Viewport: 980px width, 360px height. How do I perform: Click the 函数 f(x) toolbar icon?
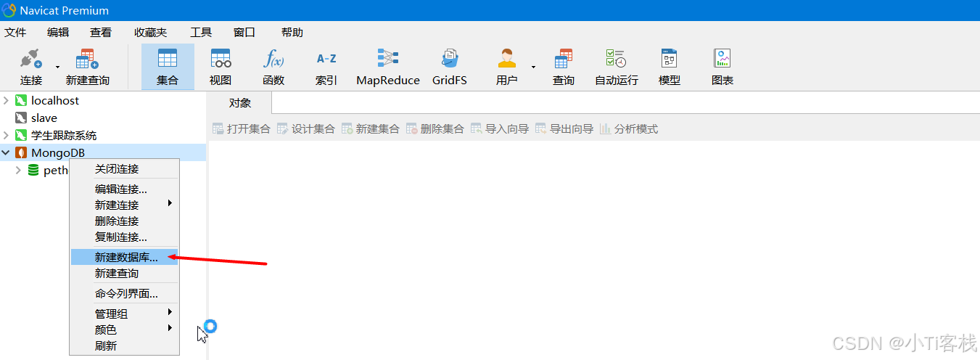(x=273, y=59)
